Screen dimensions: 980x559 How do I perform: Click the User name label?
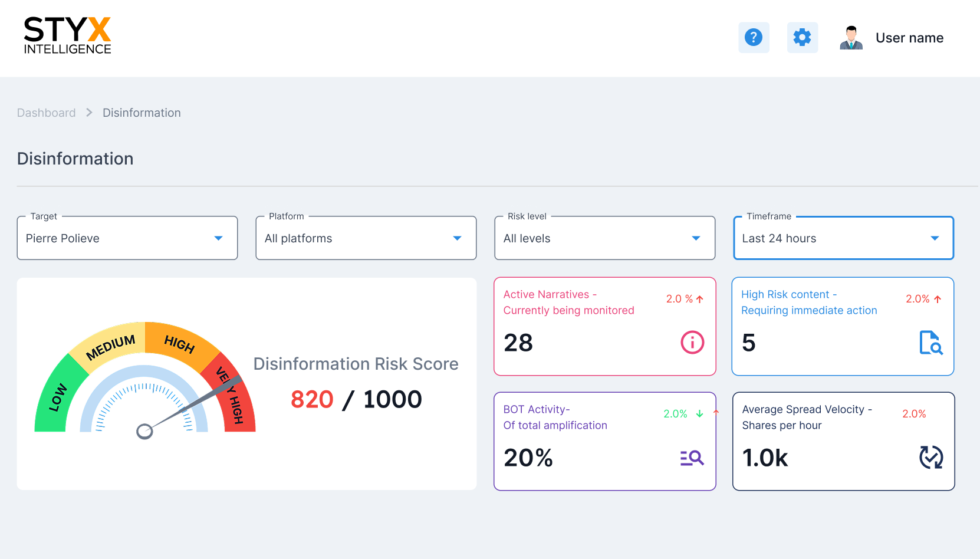pyautogui.click(x=909, y=38)
